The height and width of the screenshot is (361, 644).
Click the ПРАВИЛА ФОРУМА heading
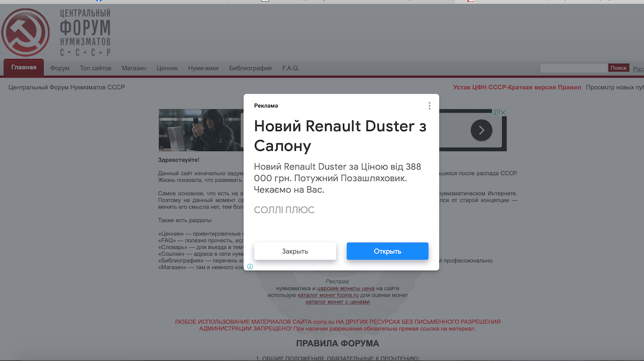click(x=338, y=343)
